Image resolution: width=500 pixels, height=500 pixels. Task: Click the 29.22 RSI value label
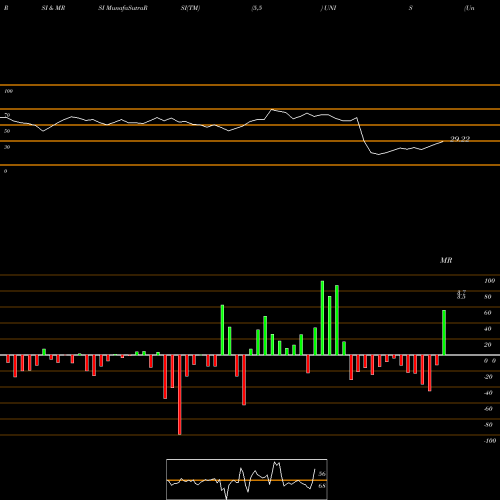pos(460,139)
